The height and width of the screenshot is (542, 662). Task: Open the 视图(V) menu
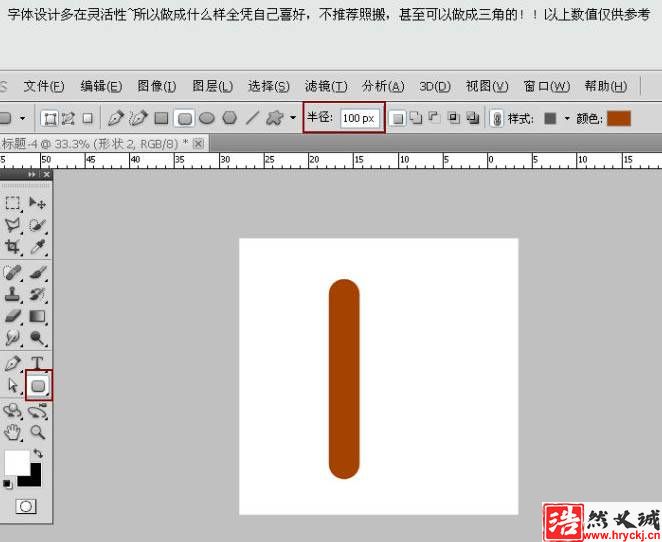(x=487, y=87)
